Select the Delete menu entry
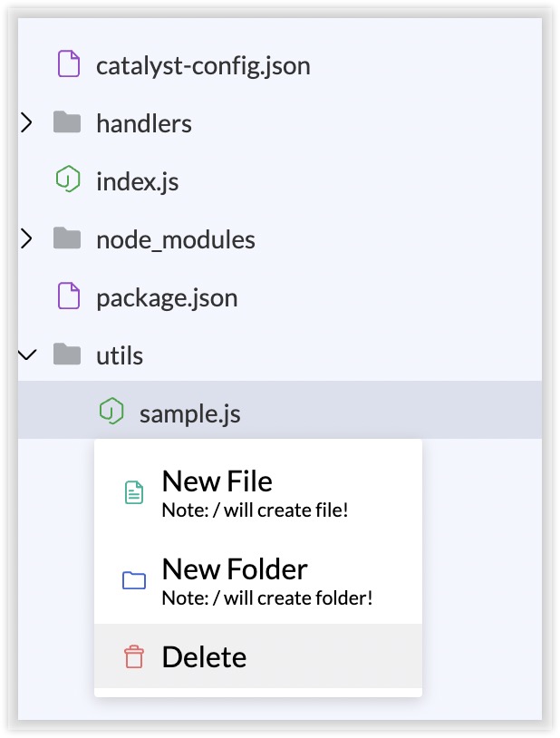Screen dimensions: 560x738 (258, 656)
